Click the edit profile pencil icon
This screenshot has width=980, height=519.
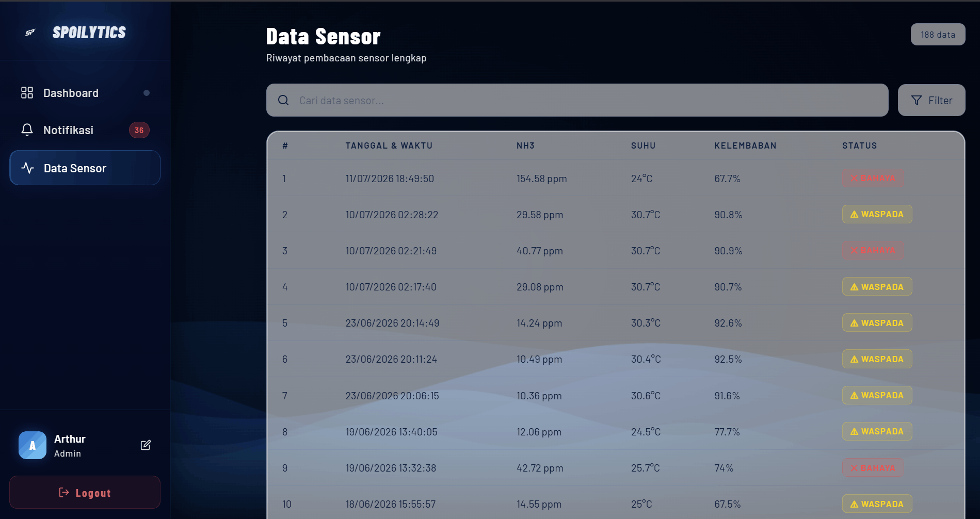click(x=146, y=445)
